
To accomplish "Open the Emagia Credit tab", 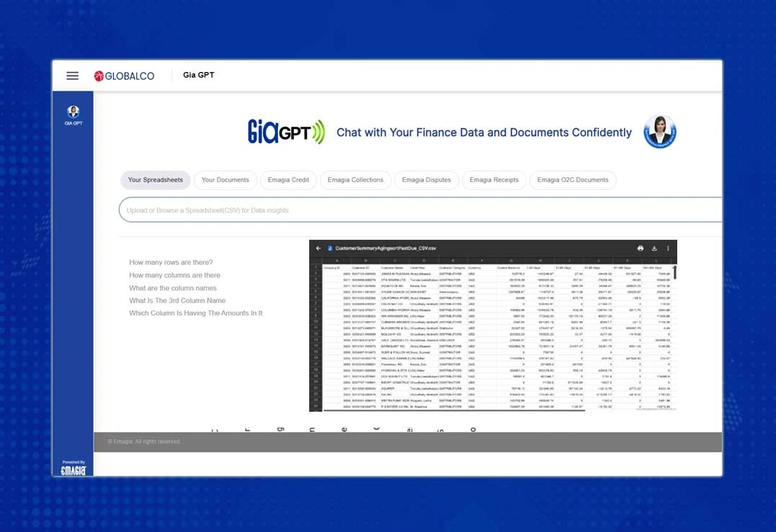I will [x=288, y=180].
